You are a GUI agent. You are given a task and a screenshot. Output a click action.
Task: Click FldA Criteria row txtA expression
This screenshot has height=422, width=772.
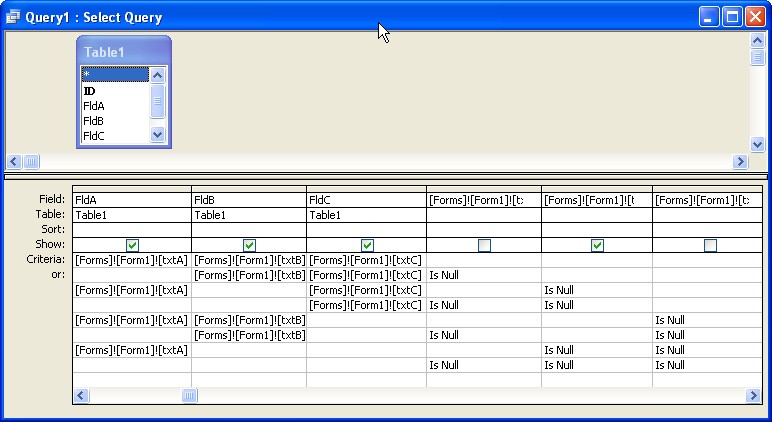coord(131,260)
